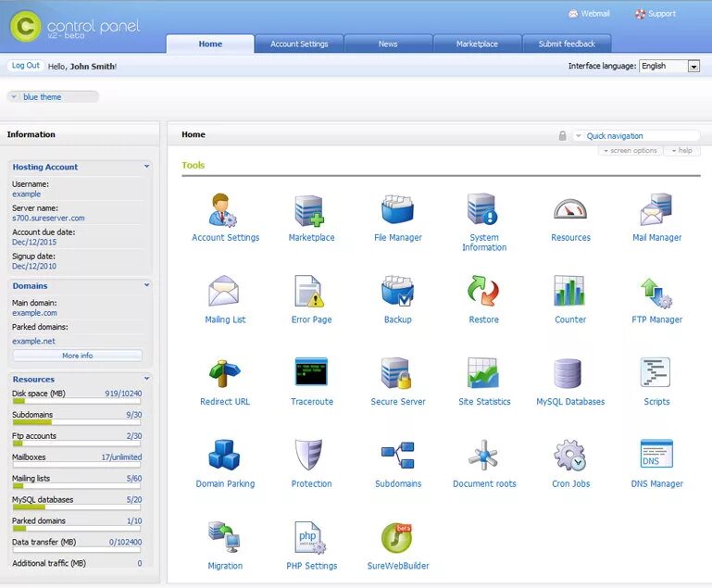This screenshot has height=588, width=712.
Task: Open the Document roots icon
Action: tap(483, 455)
